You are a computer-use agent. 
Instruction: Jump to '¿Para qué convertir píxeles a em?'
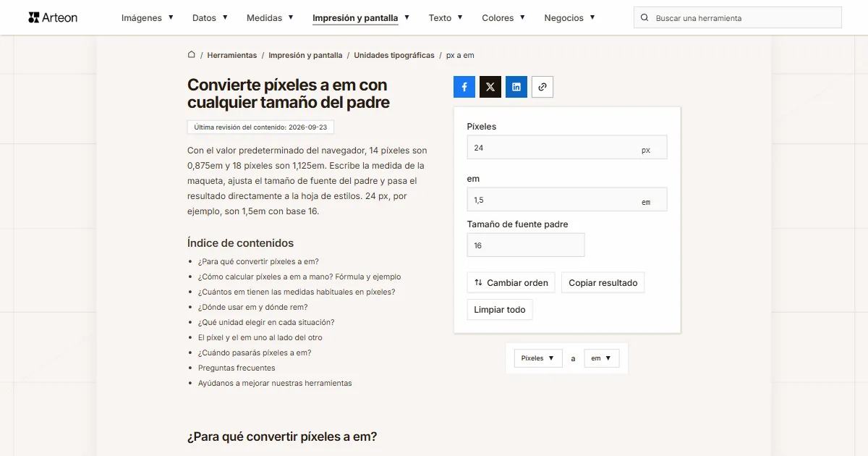[258, 262]
